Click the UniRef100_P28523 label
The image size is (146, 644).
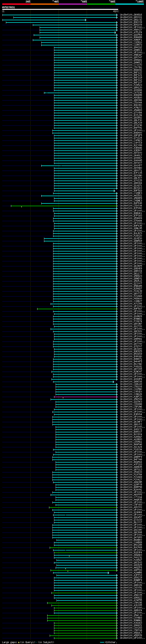131,85
